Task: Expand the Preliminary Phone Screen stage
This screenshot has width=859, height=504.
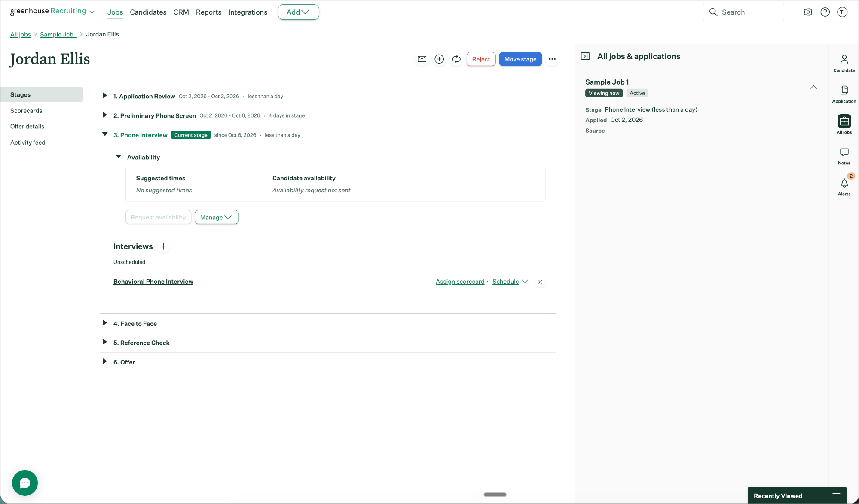Action: tap(104, 115)
